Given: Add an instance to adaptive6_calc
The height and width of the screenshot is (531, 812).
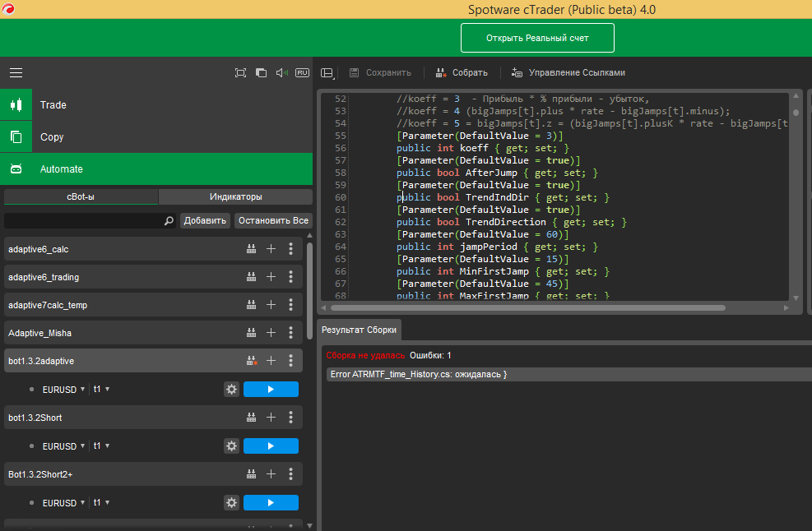Looking at the screenshot, I should [271, 249].
